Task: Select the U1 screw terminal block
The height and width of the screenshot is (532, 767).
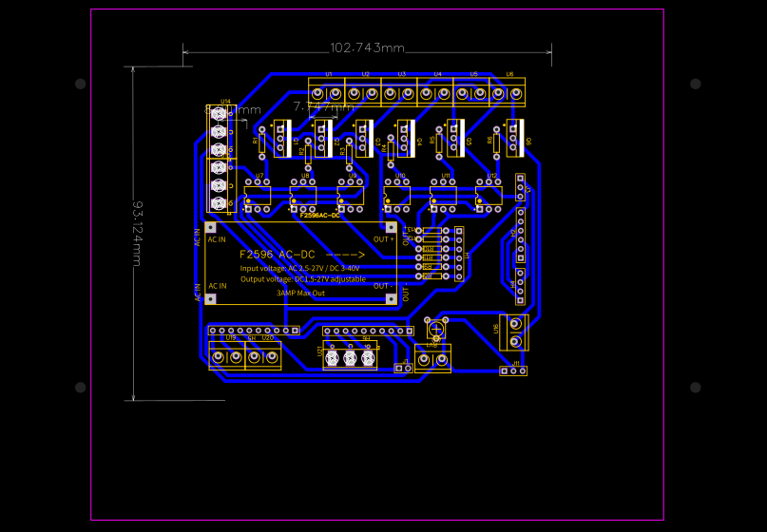Action: click(326, 92)
